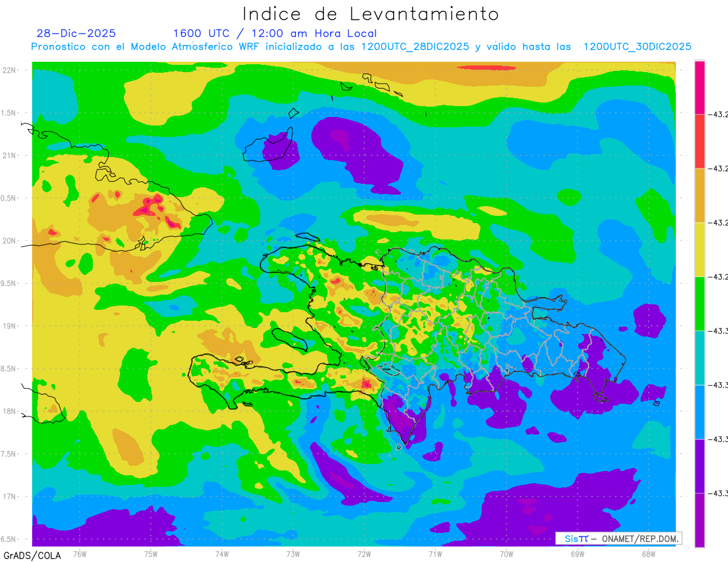Image resolution: width=728 pixels, height=562 pixels.
Task: Click the 'Indice de Levantamiento' map title
Action: coord(371,14)
